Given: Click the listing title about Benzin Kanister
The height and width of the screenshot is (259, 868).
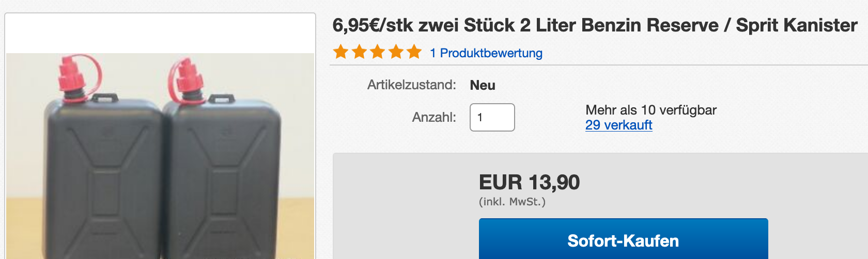Looking at the screenshot, I should pyautogui.click(x=595, y=25).
